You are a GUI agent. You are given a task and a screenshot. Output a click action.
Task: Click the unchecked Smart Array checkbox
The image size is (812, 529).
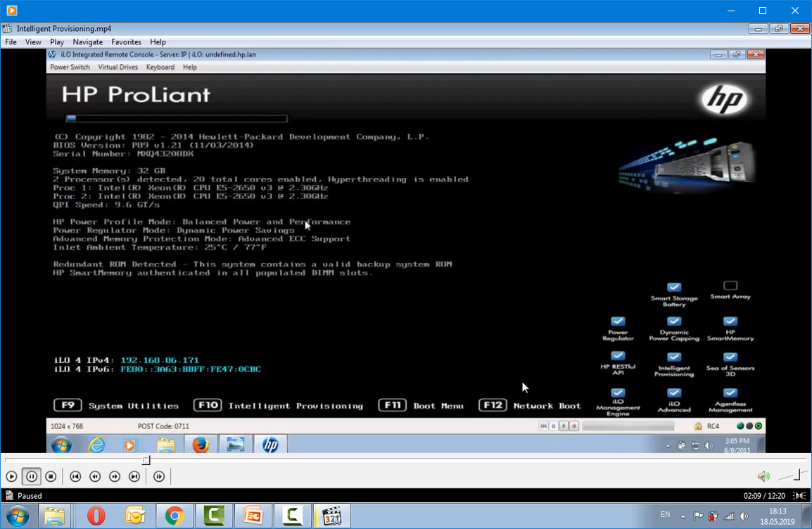click(730, 286)
